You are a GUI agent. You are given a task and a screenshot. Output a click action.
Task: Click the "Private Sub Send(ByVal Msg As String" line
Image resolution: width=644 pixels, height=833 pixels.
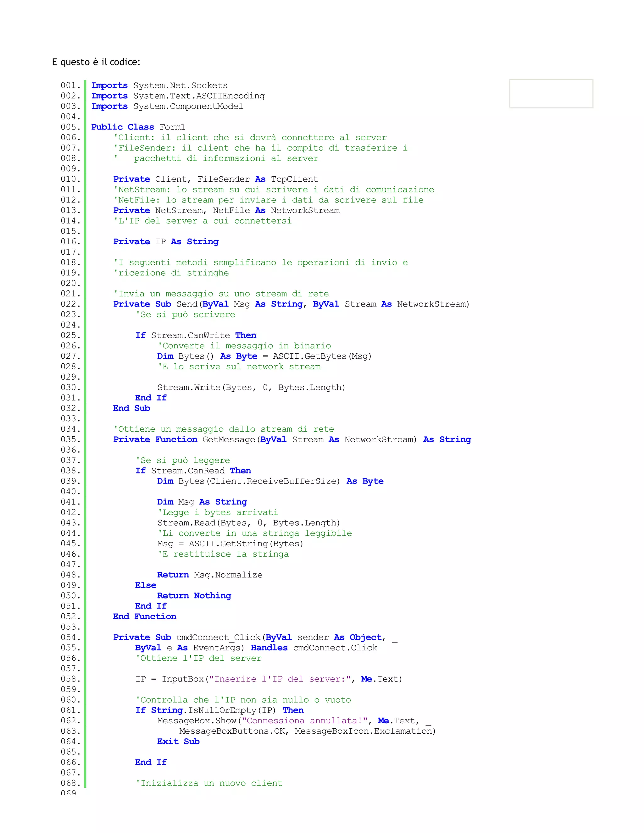coord(291,304)
